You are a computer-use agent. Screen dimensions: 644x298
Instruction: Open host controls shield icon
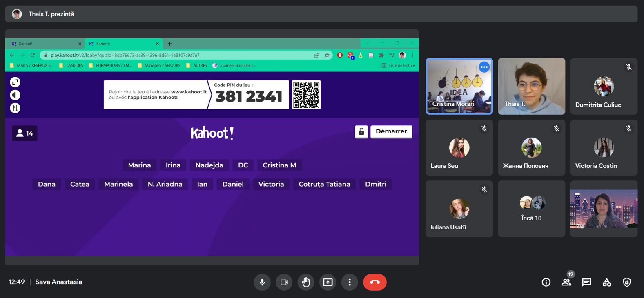[626, 282]
